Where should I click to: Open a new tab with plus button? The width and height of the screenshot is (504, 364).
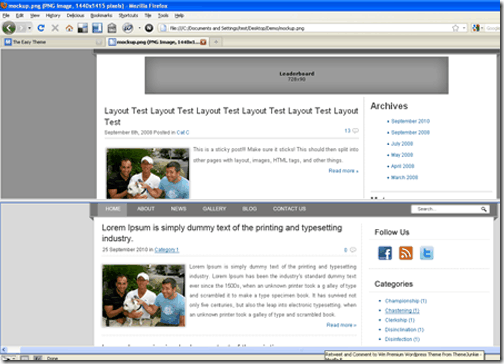(x=216, y=42)
